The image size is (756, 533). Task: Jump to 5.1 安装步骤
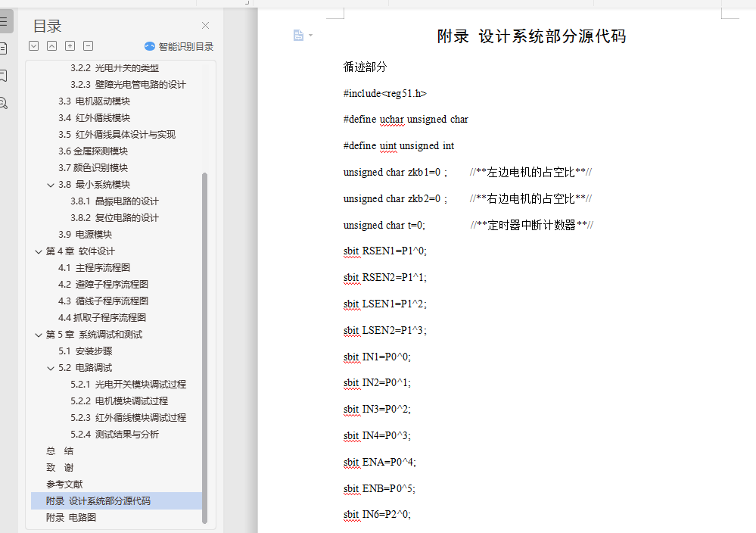pyautogui.click(x=86, y=351)
